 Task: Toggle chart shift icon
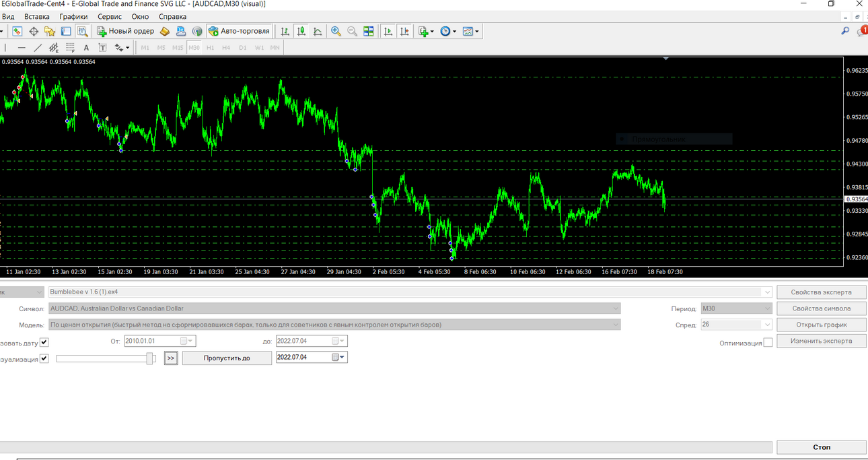[x=404, y=31]
